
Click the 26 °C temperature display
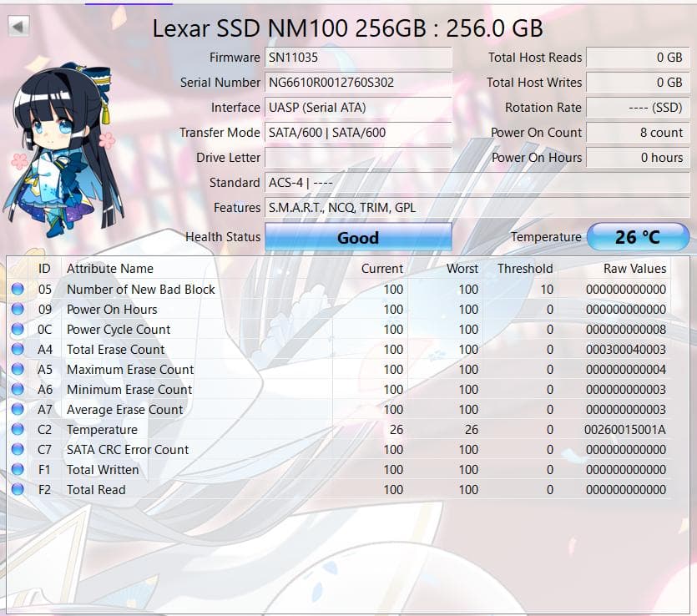pyautogui.click(x=639, y=237)
